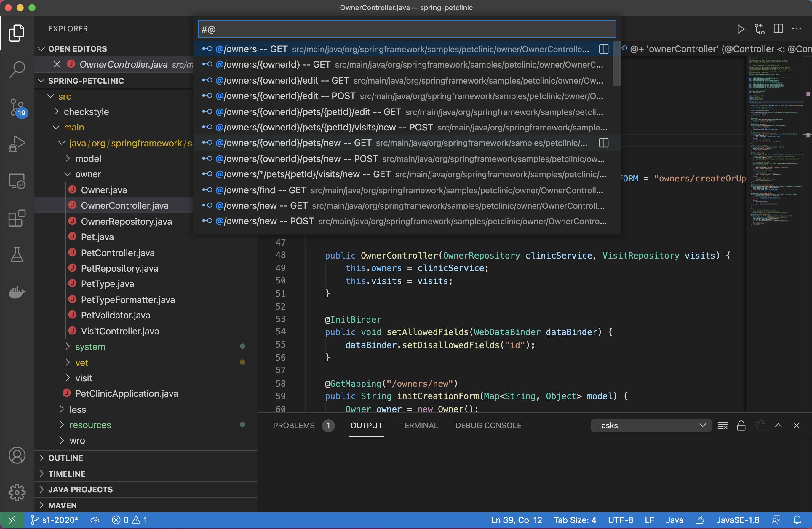
Task: Open editor More Actions ellipsis menu
Action: click(796, 29)
